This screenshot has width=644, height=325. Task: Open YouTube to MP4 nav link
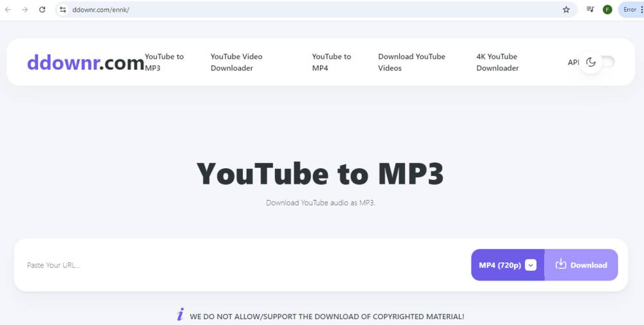332,62
